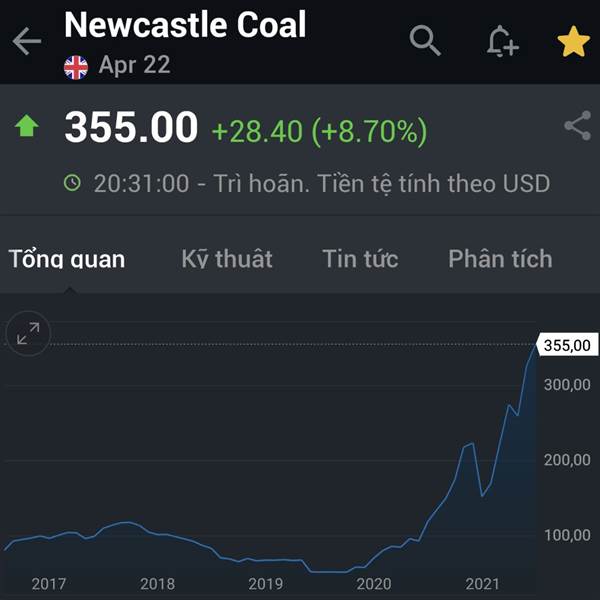
Task: Tap the 200,00 level on price axis
Action: pos(567,460)
